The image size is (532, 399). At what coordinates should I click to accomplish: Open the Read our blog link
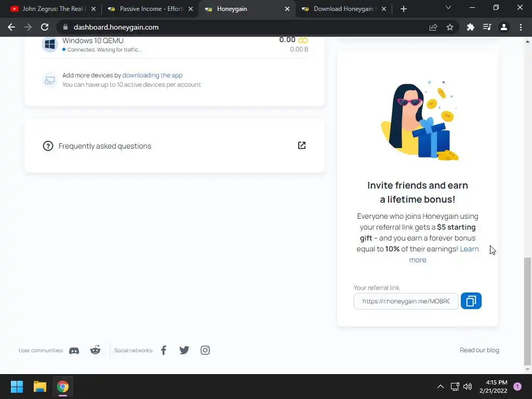click(480, 350)
